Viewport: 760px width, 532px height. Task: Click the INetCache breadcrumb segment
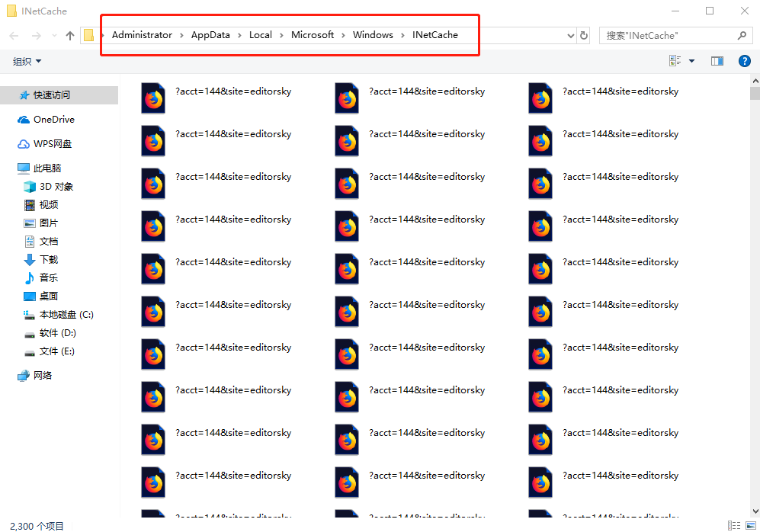[x=435, y=35]
